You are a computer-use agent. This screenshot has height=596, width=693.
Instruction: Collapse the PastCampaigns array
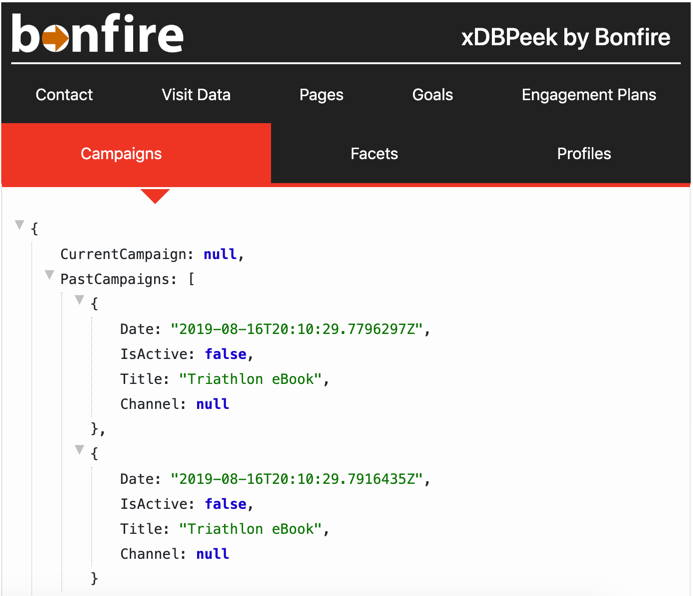(x=50, y=275)
